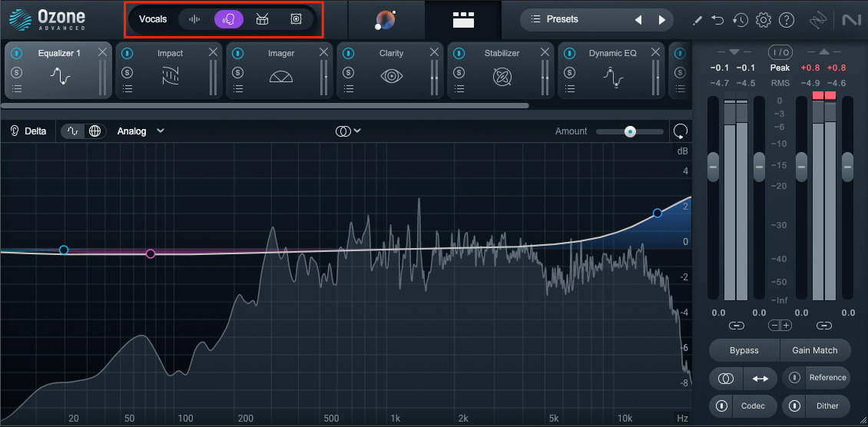Select the Equalizer 1 module tab
Screen dimensions: 868x427
click(x=58, y=70)
